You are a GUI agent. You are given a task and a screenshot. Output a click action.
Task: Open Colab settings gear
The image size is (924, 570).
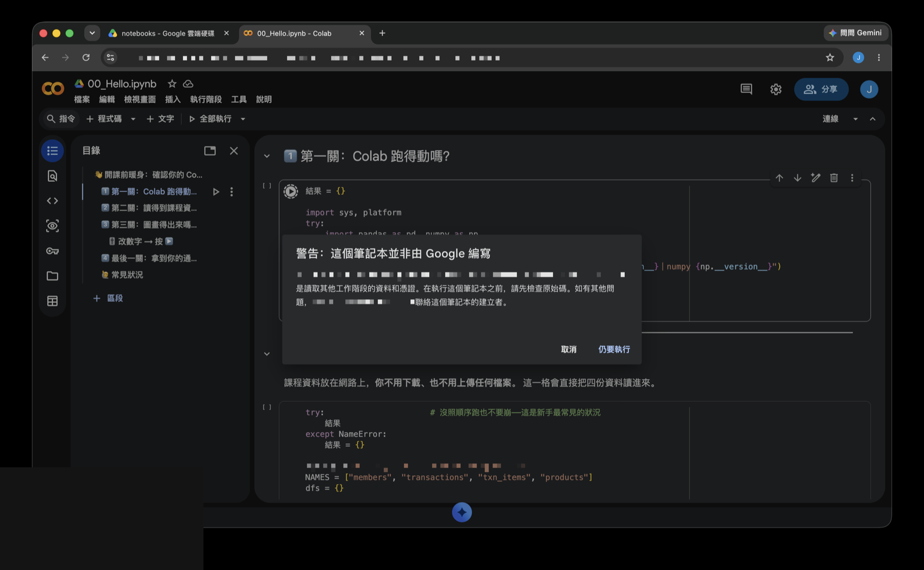tap(776, 89)
